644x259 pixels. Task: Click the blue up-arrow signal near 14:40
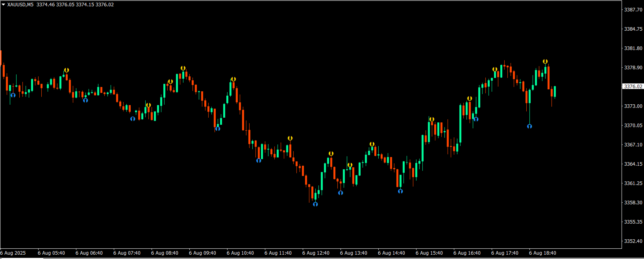400,191
